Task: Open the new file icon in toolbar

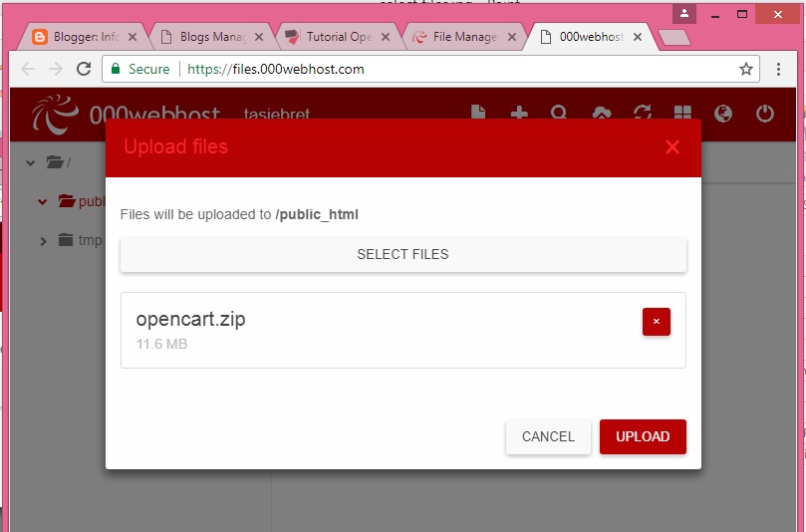Action: [478, 112]
